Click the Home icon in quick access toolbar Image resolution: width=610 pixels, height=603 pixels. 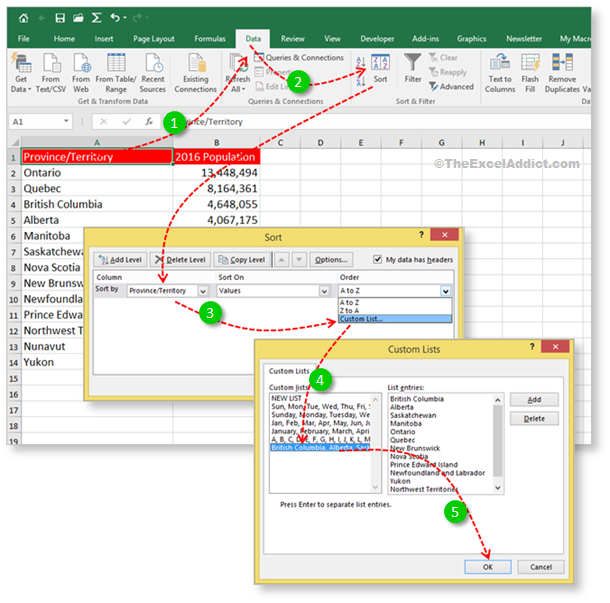tap(23, 18)
